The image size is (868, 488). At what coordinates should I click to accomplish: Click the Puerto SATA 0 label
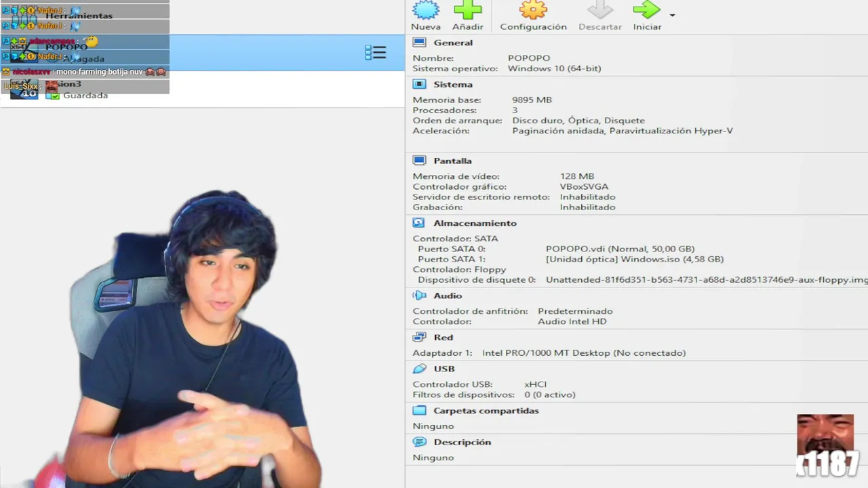click(x=452, y=249)
